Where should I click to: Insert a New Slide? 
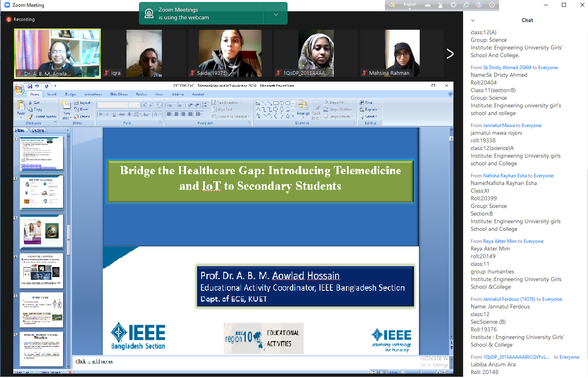click(x=67, y=110)
